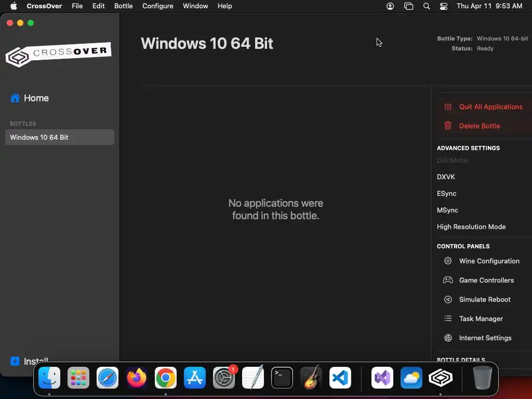Open Trash from the Dock
Screen dimensions: 532x399
[x=483, y=377]
